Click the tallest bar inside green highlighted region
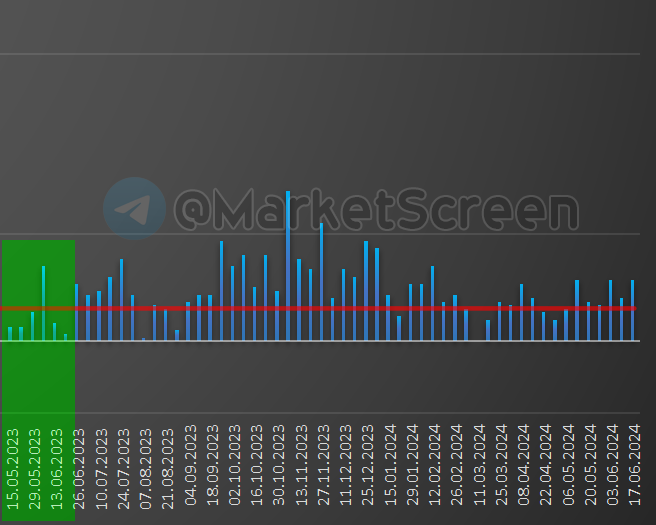The height and width of the screenshot is (525, 656). [x=44, y=303]
